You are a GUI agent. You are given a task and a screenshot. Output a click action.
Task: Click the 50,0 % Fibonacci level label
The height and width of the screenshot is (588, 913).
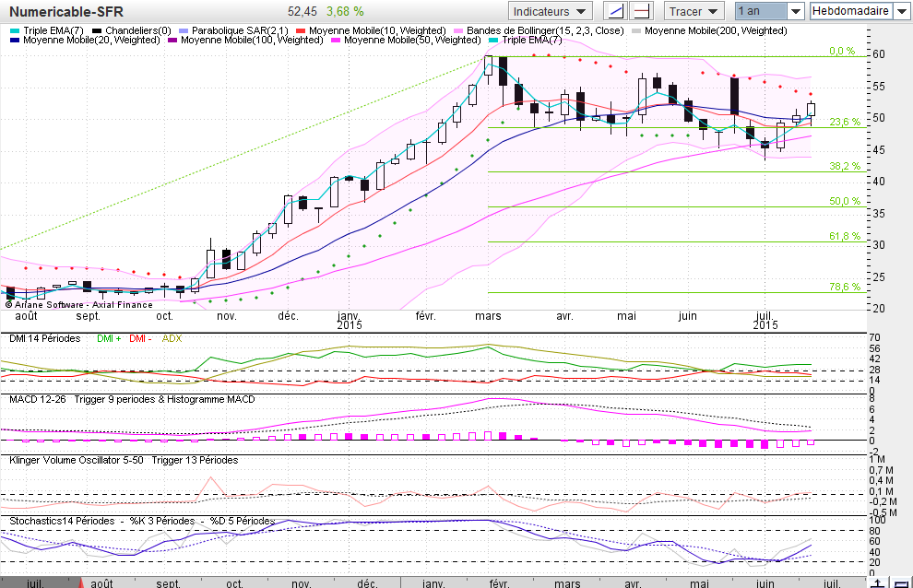pyautogui.click(x=844, y=201)
